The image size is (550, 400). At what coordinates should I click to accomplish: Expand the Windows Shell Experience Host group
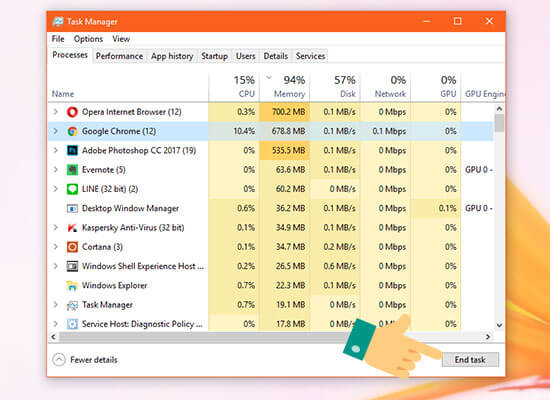click(55, 266)
